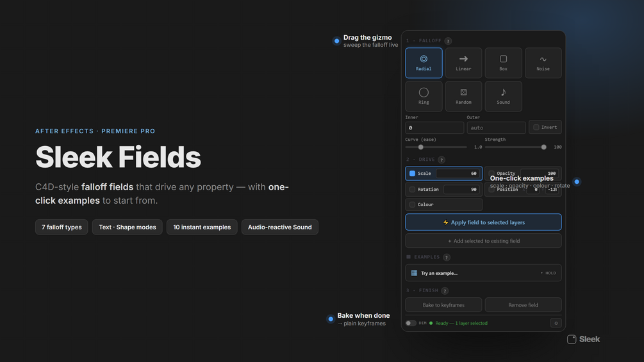Open help for the Drive section
644x362 pixels.
point(442,160)
